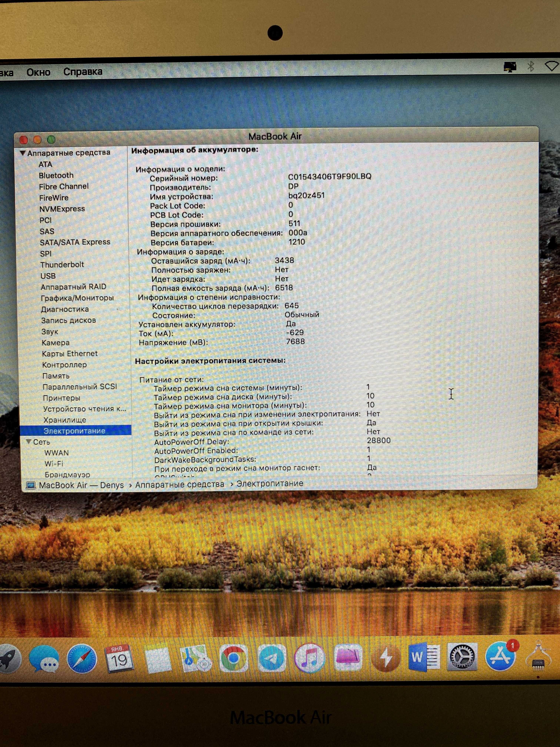Select FireWire in the sidebar
The image size is (560, 747).
[x=54, y=197]
